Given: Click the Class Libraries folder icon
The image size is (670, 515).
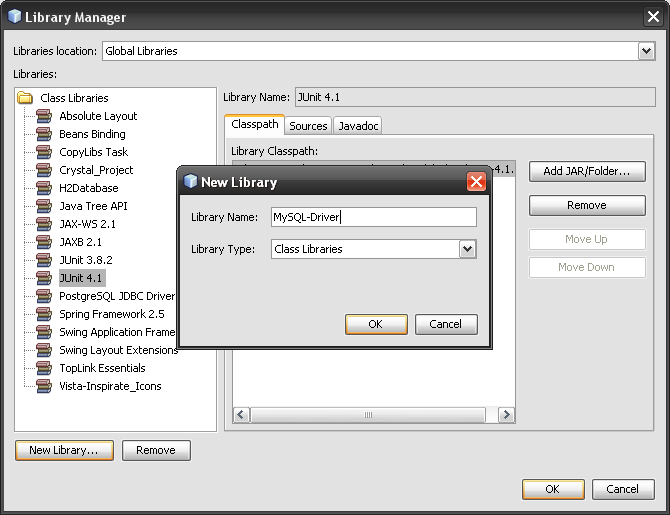Looking at the screenshot, I should (x=26, y=98).
